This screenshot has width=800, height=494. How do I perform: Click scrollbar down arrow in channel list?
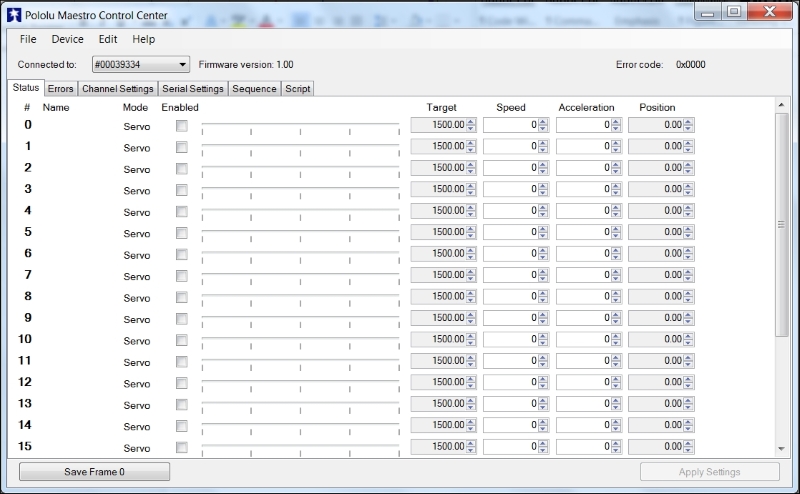click(x=781, y=449)
